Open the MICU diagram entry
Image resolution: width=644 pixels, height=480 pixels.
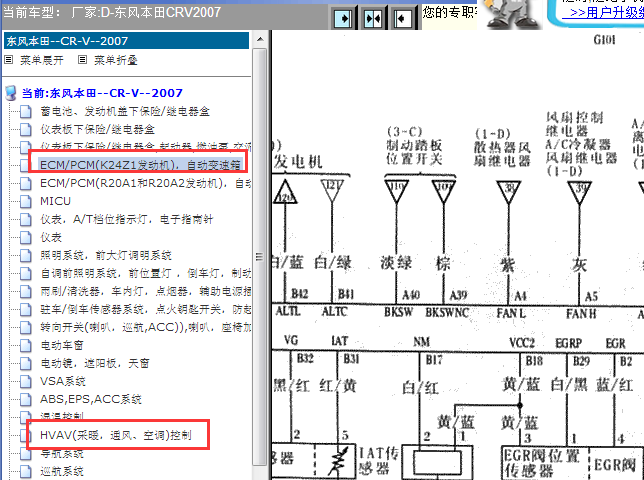pos(55,201)
